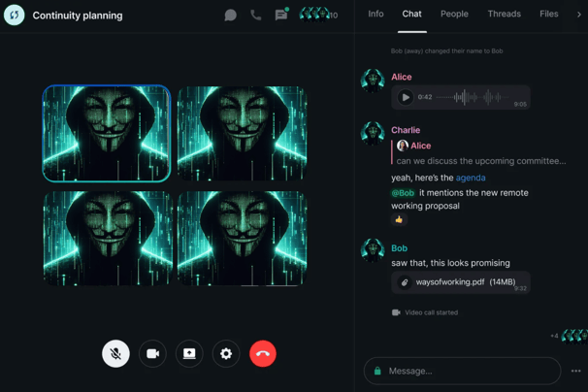The image size is (588, 392).
Task: Open Bob's sender name
Action: (x=399, y=248)
